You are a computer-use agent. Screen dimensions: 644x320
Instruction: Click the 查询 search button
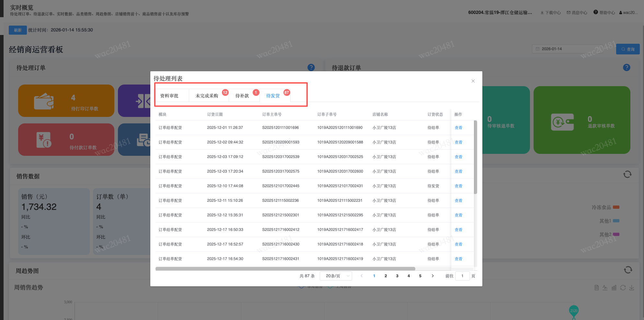[x=627, y=49]
